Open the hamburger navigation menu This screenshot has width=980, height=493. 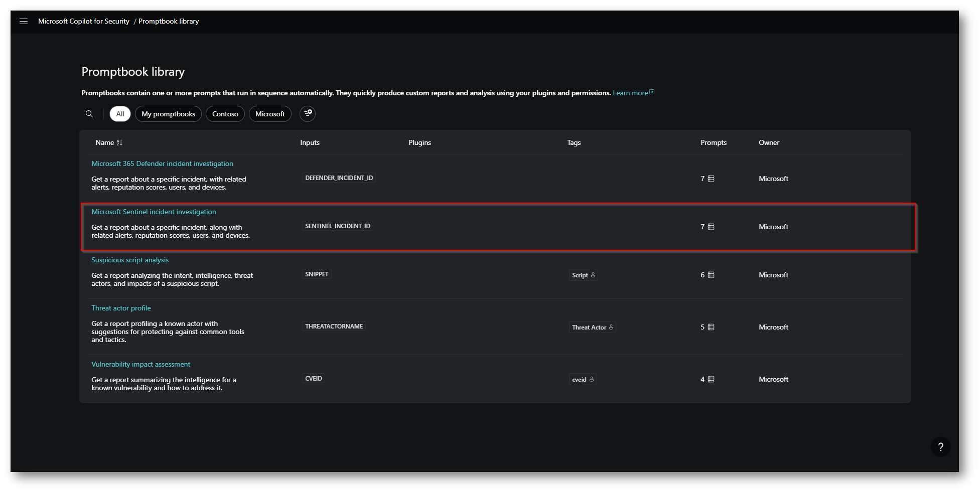24,21
